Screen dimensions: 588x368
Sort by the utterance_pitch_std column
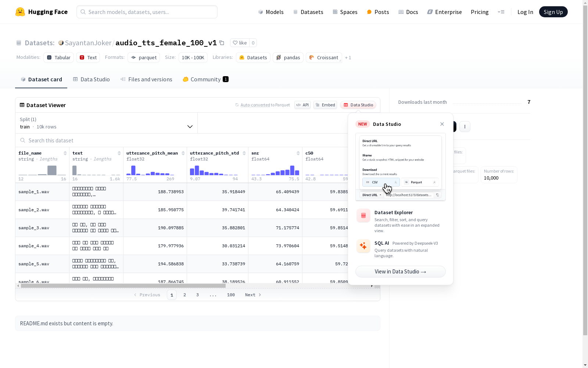click(x=244, y=153)
